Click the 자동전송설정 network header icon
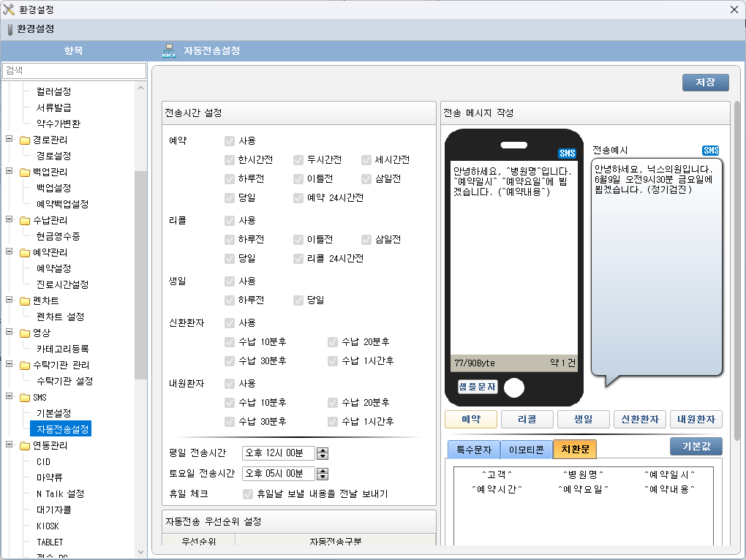 168,51
